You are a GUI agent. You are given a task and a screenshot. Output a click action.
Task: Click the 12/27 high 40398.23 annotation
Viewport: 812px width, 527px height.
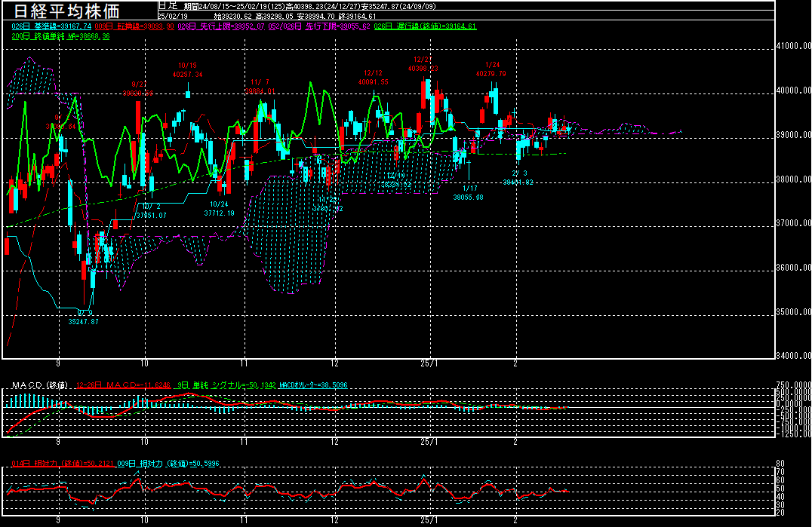pyautogui.click(x=423, y=64)
